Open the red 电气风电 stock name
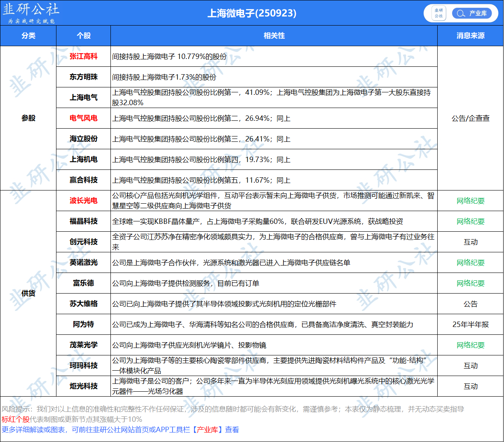Screen dimensions: 504x442 [84, 118]
